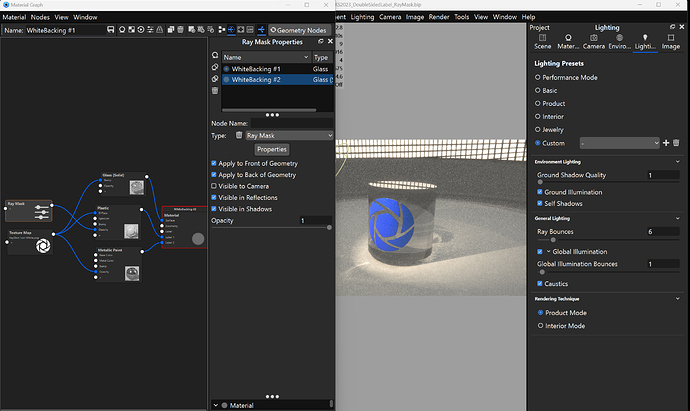This screenshot has width=690, height=411.
Task: Open the Tools menu in main window
Action: tap(461, 17)
